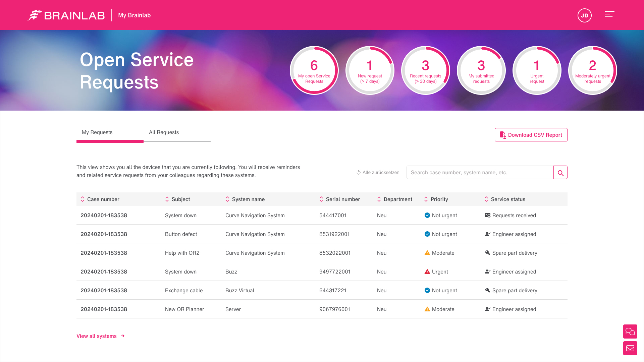Screen dimensions: 644x362
Task: Click the Download CSV file icon
Action: click(503, 135)
